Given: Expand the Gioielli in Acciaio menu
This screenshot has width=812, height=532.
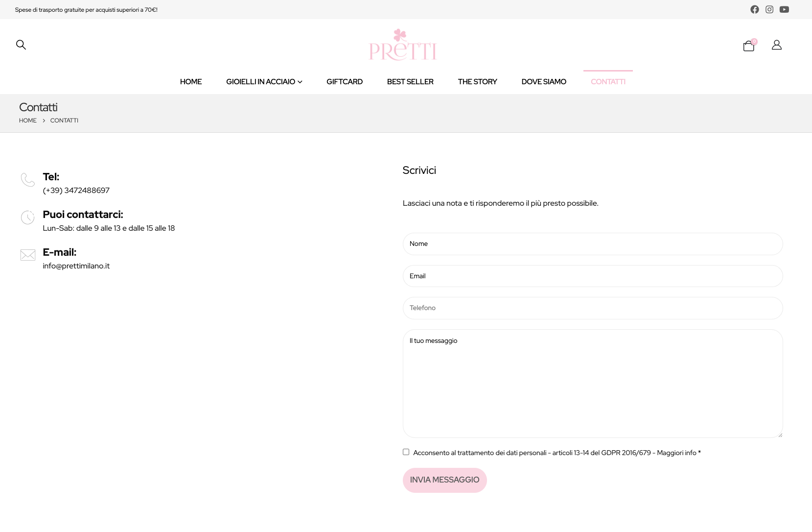Looking at the screenshot, I should [x=264, y=82].
